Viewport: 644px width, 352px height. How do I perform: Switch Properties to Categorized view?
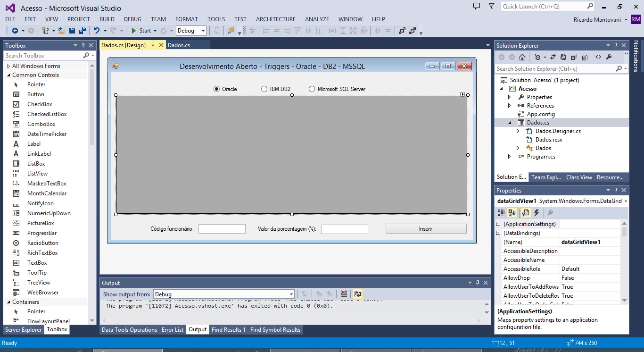tap(501, 213)
